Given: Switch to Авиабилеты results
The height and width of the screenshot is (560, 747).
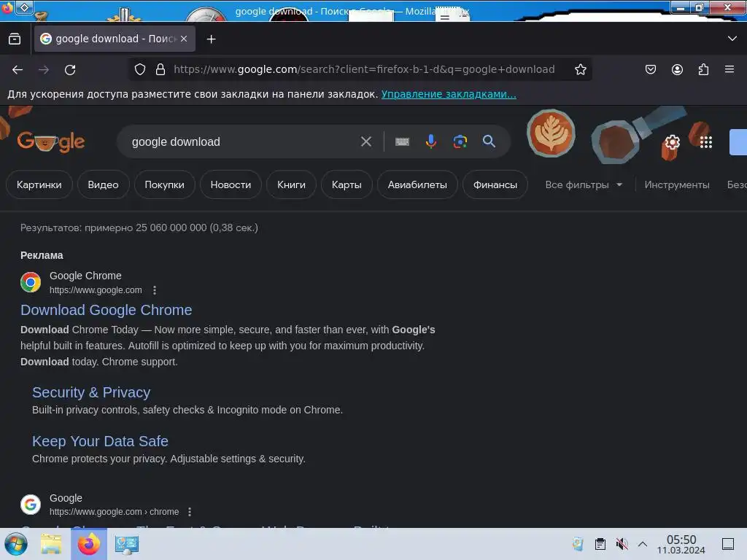Looking at the screenshot, I should click(x=417, y=184).
